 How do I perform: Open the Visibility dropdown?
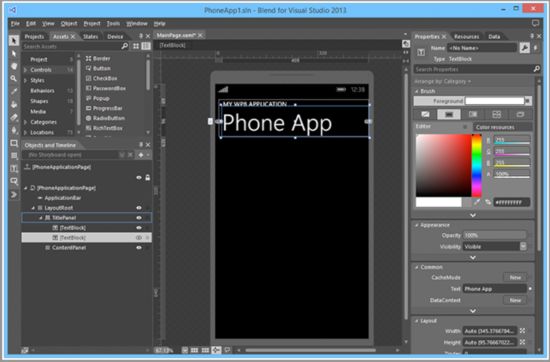(523, 246)
